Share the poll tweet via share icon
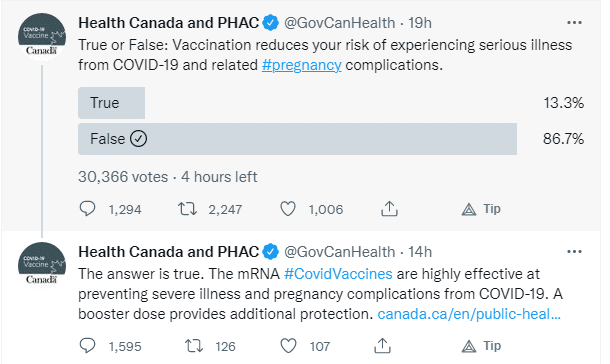This screenshot has height=364, width=610. (389, 208)
